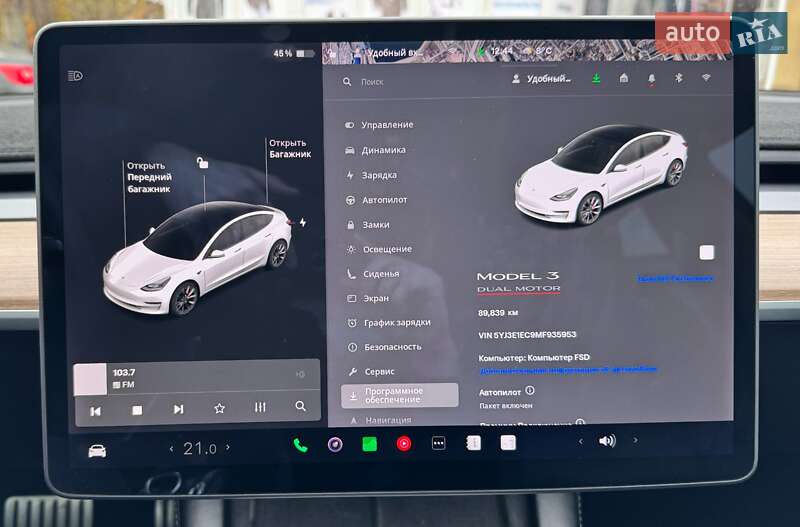The height and width of the screenshot is (527, 800).
Task: Tap the car controls icon in bottom bar
Action: (x=97, y=451)
